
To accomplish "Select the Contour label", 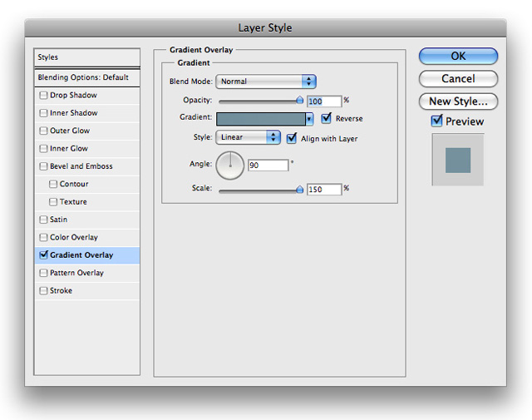I will 74,184.
